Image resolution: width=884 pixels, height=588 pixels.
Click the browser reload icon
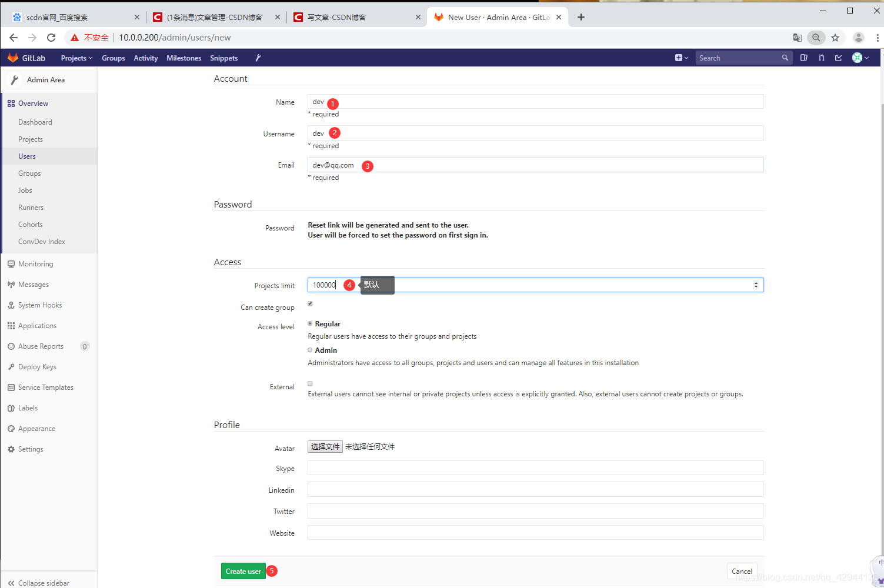point(51,38)
